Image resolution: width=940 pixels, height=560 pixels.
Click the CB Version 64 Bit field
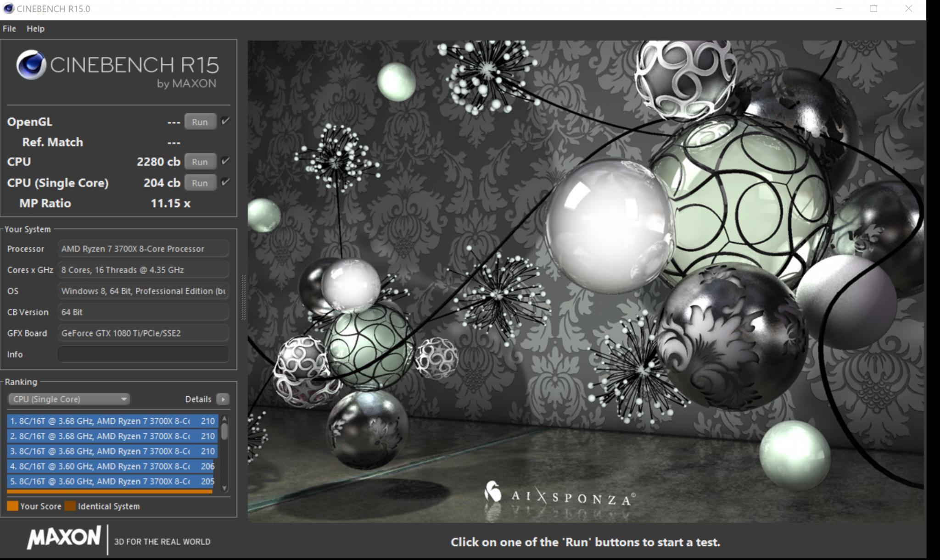tap(143, 312)
